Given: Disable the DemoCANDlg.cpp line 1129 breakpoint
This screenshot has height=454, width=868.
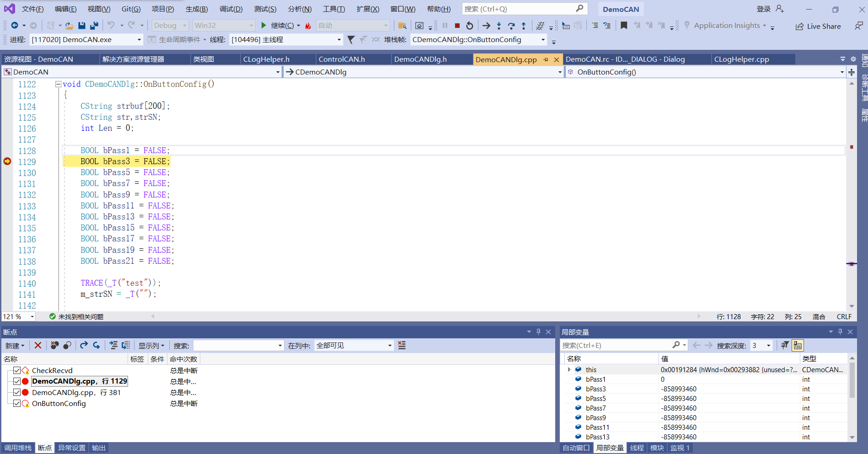Looking at the screenshot, I should point(16,381).
